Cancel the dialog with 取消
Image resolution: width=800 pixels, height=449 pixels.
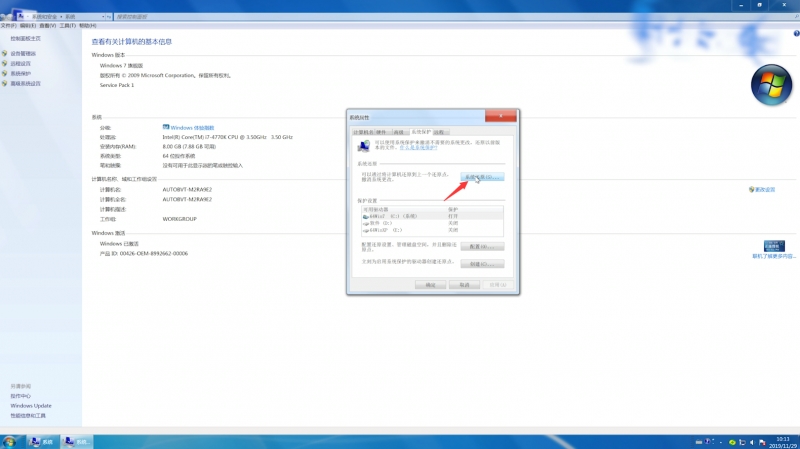click(464, 285)
